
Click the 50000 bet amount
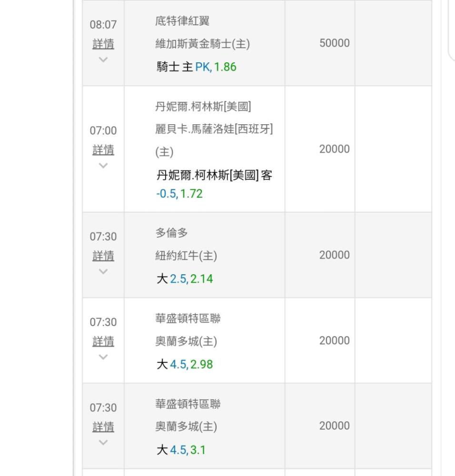pyautogui.click(x=334, y=43)
